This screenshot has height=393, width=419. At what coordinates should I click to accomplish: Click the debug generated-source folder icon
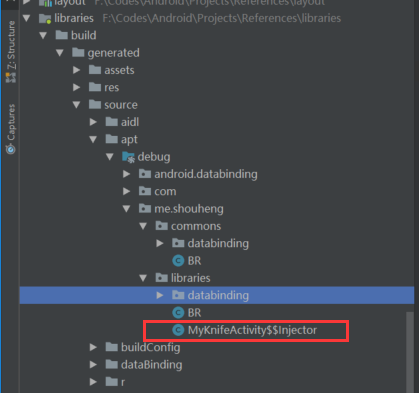tap(128, 157)
